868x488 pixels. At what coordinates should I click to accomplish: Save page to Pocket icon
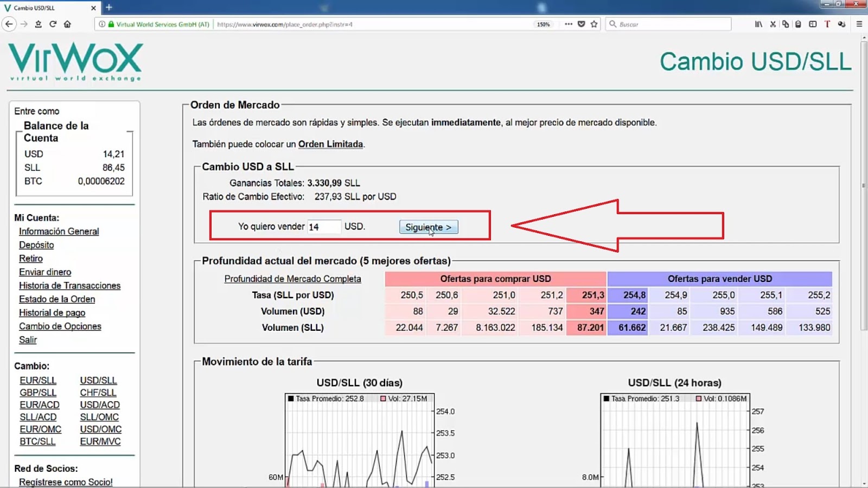pos(582,24)
